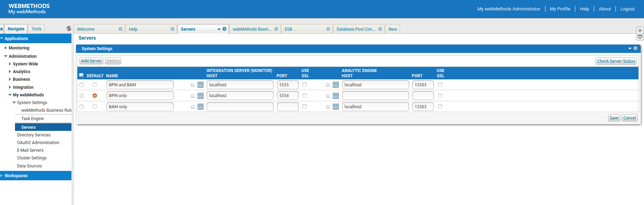Switch to the Tools tab
644x205 pixels.
click(37, 29)
